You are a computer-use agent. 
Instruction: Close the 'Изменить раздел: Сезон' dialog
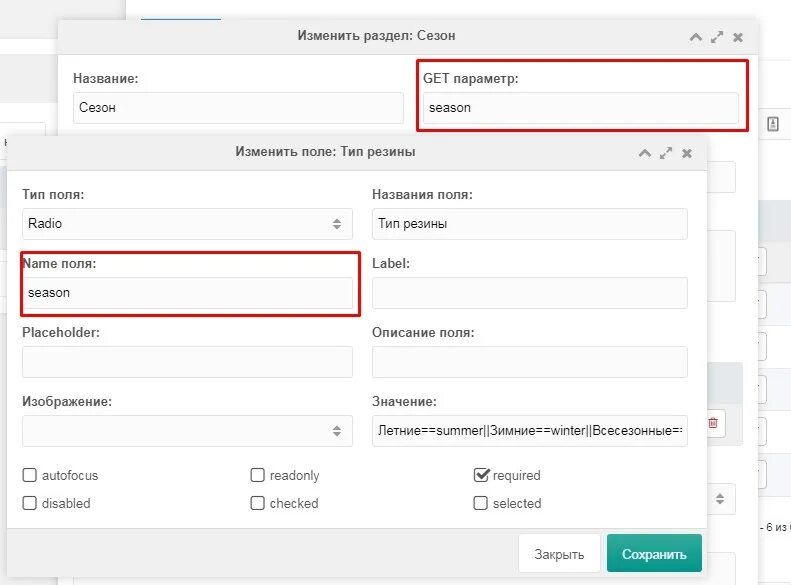point(738,37)
